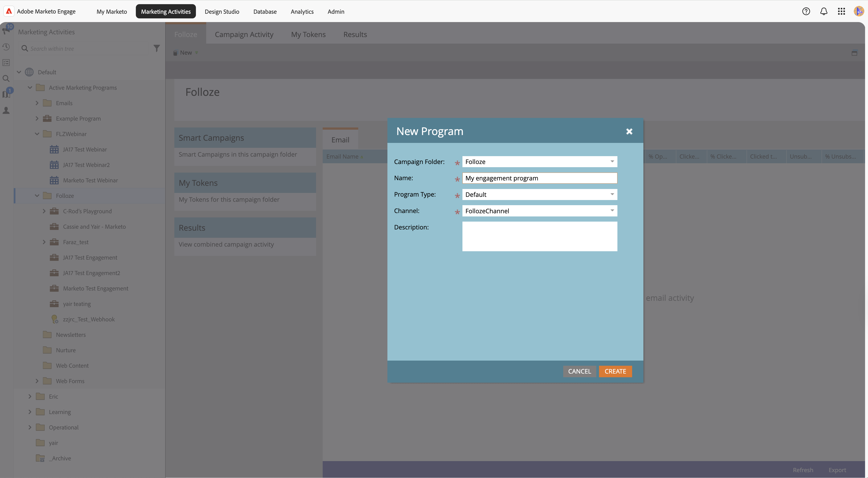Open the apps grid switcher
Viewport: 868px width, 478px height.
click(x=841, y=12)
